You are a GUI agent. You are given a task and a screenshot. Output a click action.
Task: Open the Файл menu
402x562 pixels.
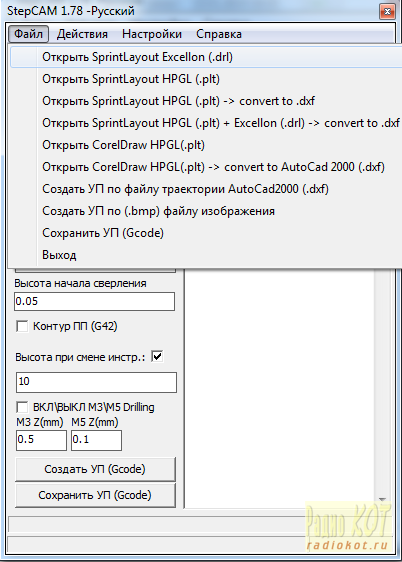28,34
